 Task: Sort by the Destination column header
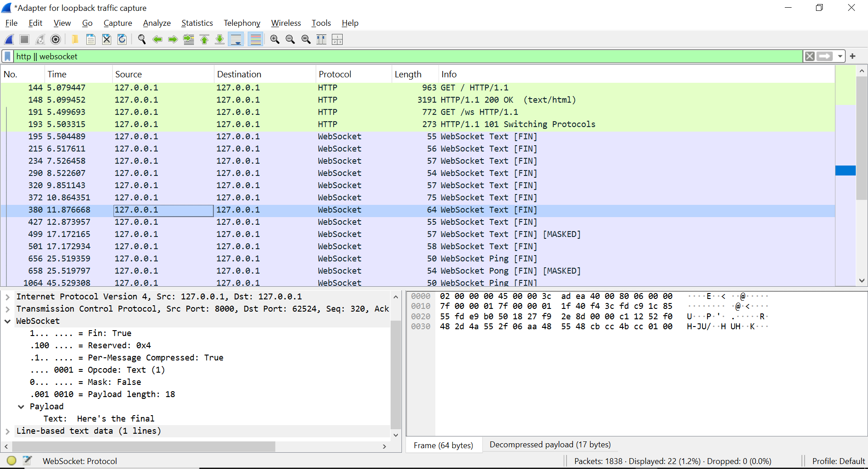pos(264,74)
